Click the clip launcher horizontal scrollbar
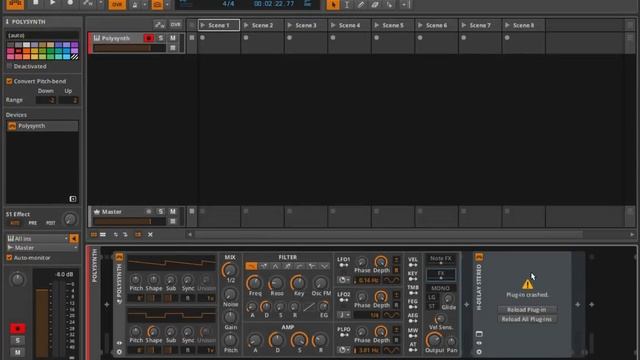The height and width of the screenshot is (360, 640). click(x=389, y=234)
